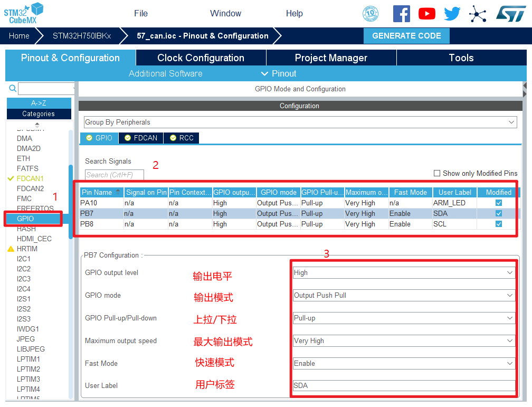This screenshot has height=407, width=532.
Task: Open the Twitter bird icon
Action: [x=452, y=14]
